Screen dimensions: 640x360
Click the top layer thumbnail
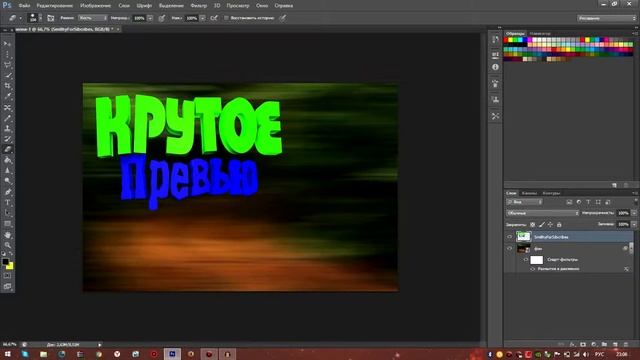(x=524, y=237)
